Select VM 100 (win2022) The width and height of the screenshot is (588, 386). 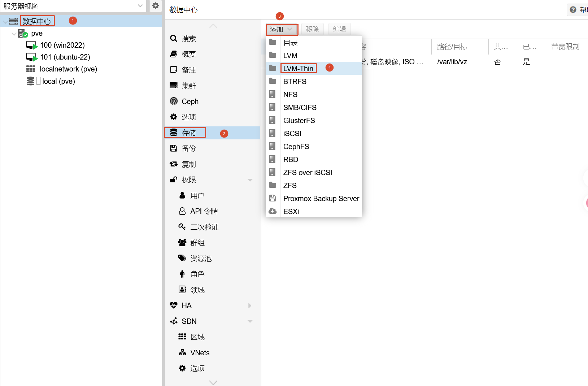coord(62,45)
